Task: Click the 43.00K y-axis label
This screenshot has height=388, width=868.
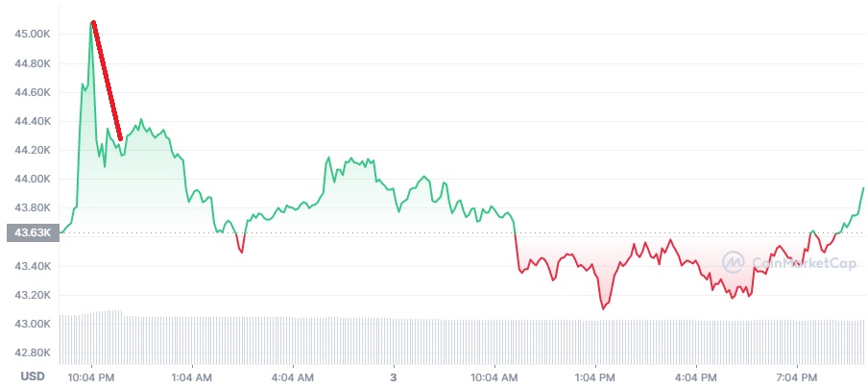Action: (32, 324)
